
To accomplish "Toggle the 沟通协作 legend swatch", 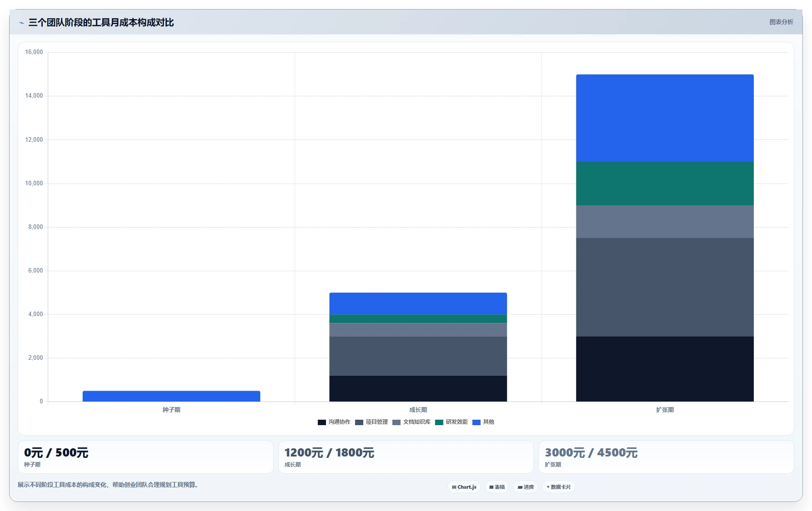I will [x=322, y=422].
